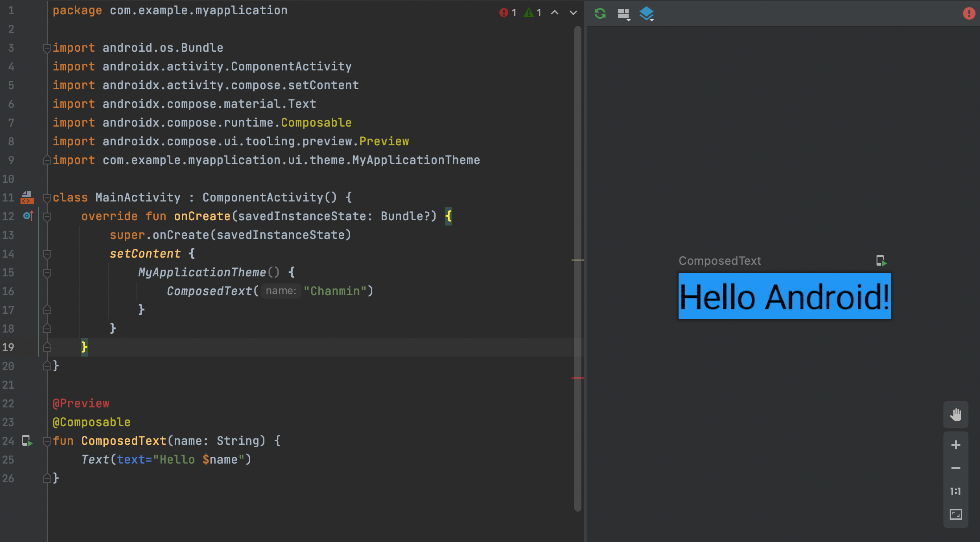Open the interactive preview layout dropdown
The width and height of the screenshot is (980, 542).
(x=624, y=14)
